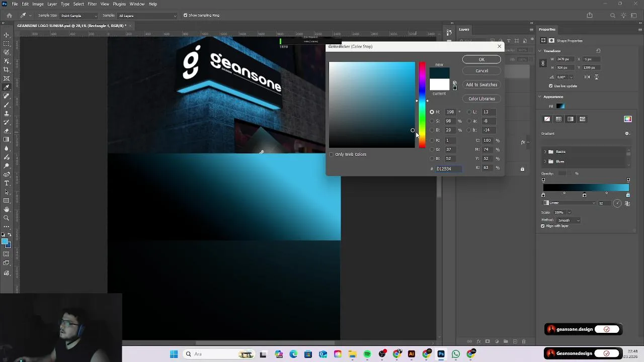This screenshot has height=362, width=644.
Task: Select the R red radio button
Action: tap(432, 140)
